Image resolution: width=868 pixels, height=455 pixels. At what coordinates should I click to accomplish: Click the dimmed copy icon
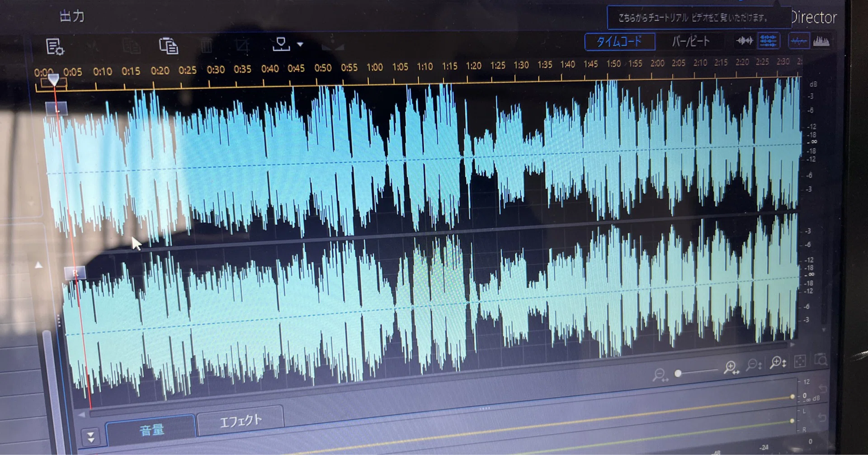(131, 46)
